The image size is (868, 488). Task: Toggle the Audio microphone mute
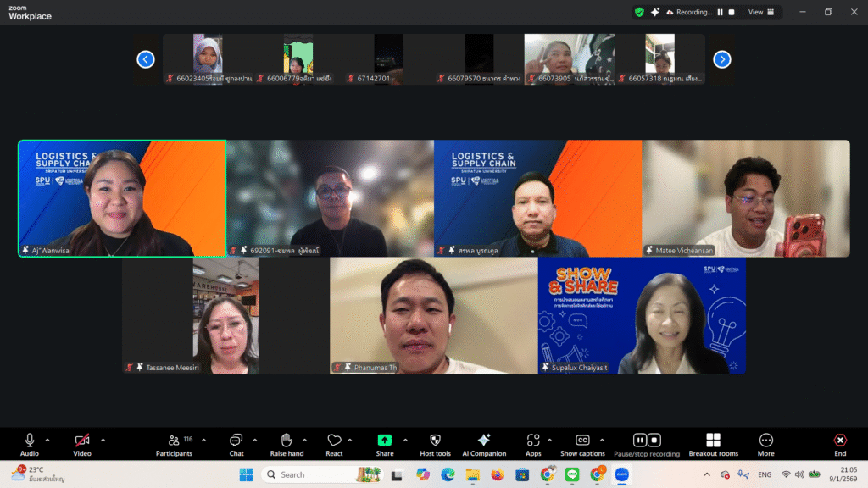[x=30, y=441]
